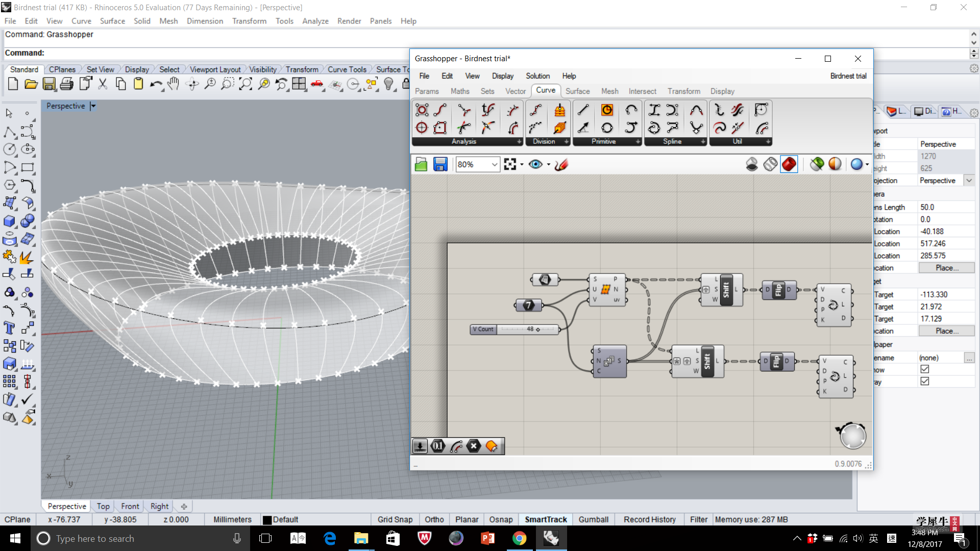
Task: Click the red car Shade icon
Action: point(317,84)
